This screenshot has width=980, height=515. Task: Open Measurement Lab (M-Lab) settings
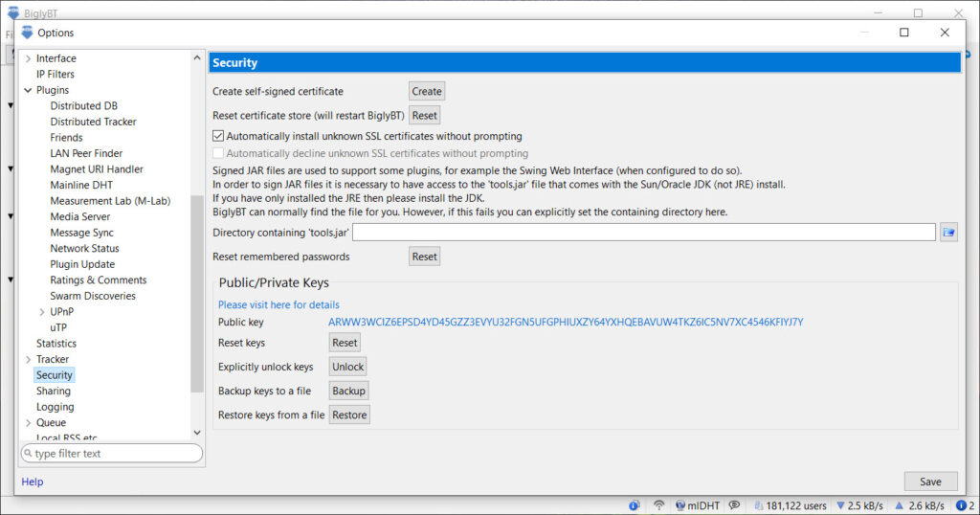click(x=110, y=201)
